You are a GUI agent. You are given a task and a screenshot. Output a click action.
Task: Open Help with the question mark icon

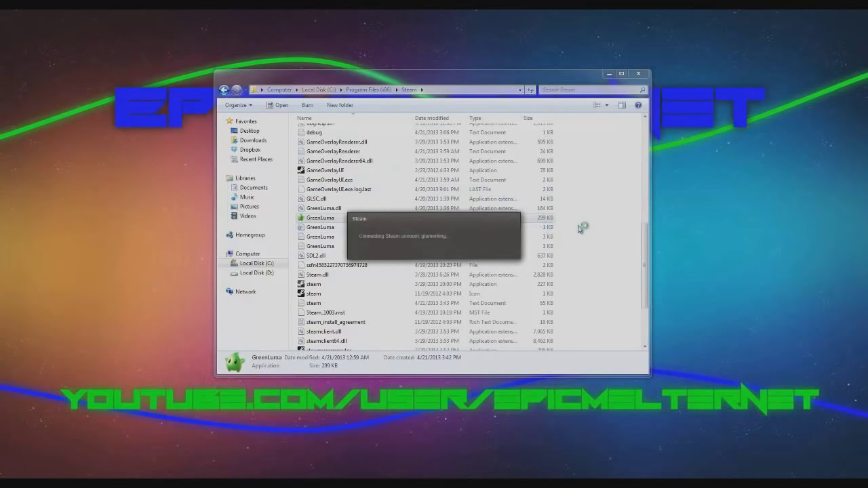coord(638,105)
